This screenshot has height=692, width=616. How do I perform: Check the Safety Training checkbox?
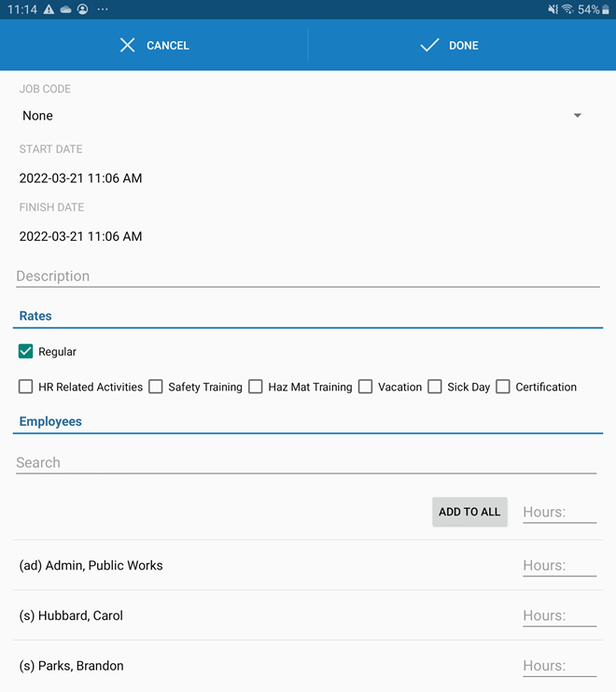click(156, 387)
